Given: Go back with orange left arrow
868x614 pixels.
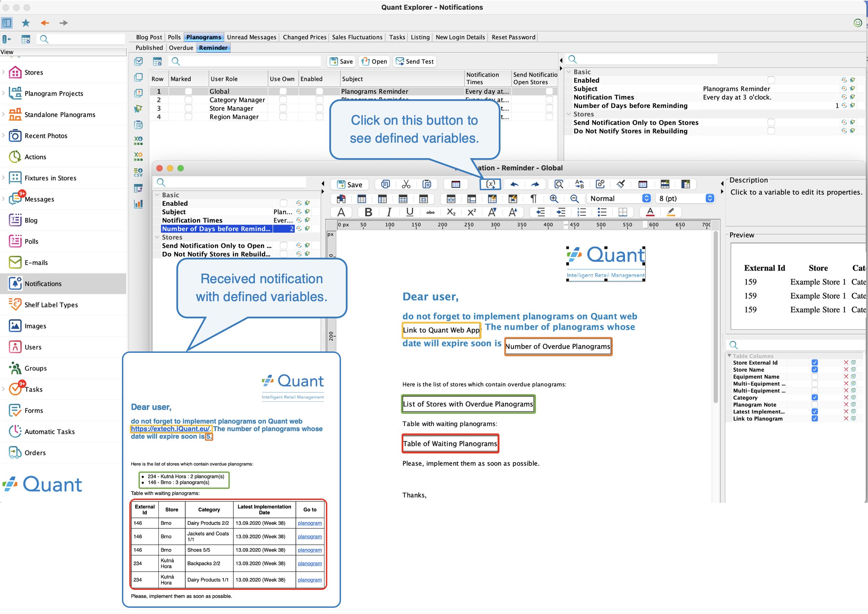Looking at the screenshot, I should (x=45, y=23).
